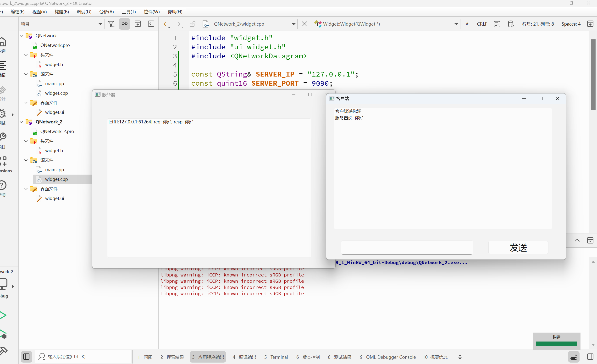This screenshot has width=597, height=364.
Task: Open the 构建(B) menu
Action: point(62,12)
